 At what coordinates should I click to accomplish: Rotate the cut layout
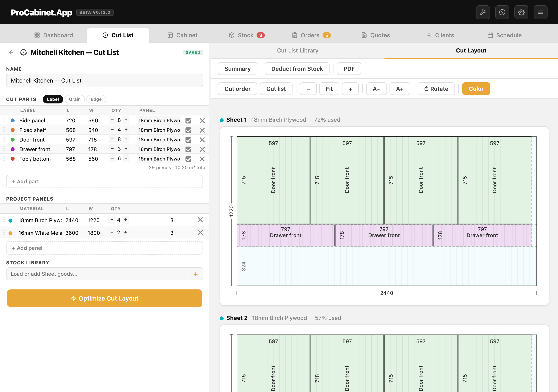pos(436,89)
